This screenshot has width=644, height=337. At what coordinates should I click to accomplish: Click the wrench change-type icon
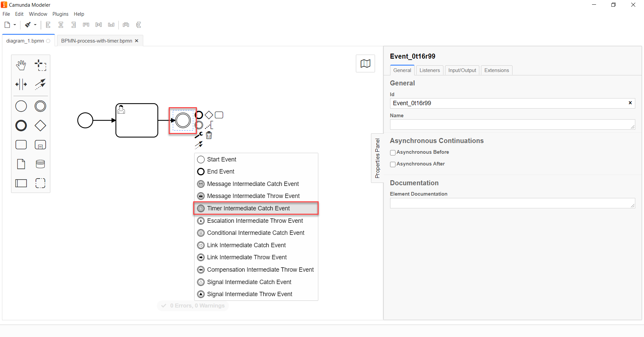199,135
